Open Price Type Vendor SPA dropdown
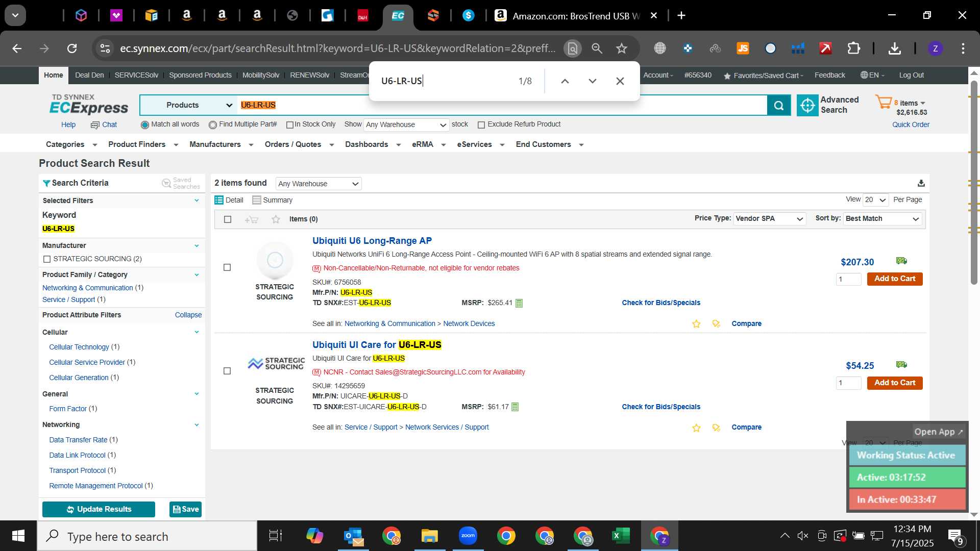980x551 pixels. tap(770, 218)
